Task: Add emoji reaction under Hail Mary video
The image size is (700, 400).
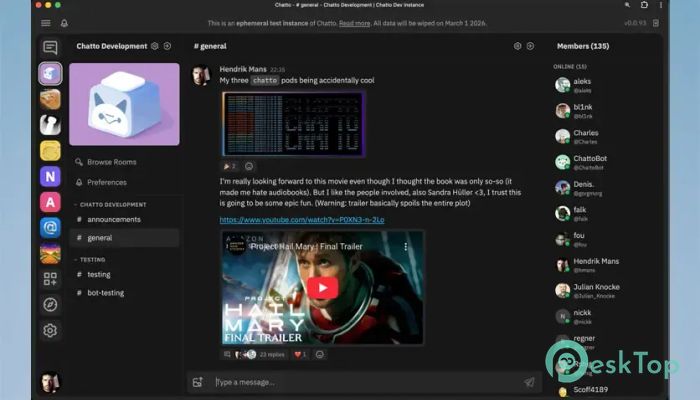Action: 320,354
